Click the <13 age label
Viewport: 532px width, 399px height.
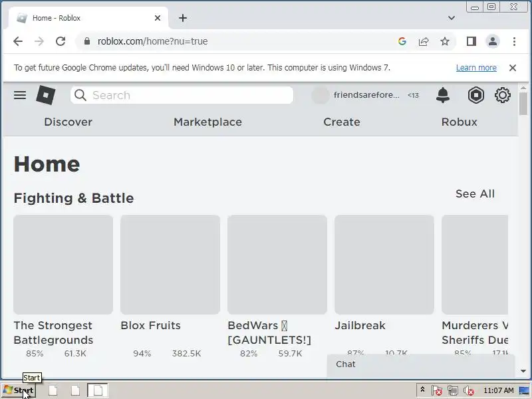coord(413,95)
